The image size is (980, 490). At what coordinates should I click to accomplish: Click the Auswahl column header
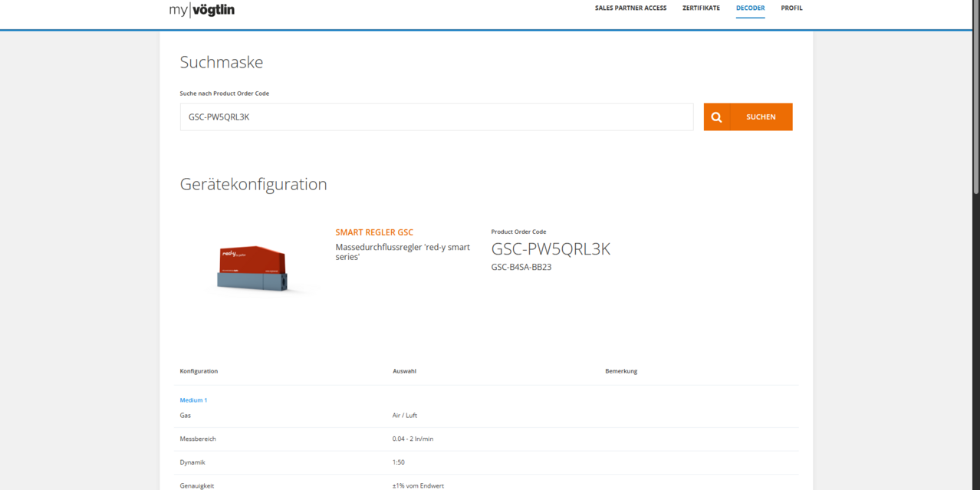coord(404,371)
